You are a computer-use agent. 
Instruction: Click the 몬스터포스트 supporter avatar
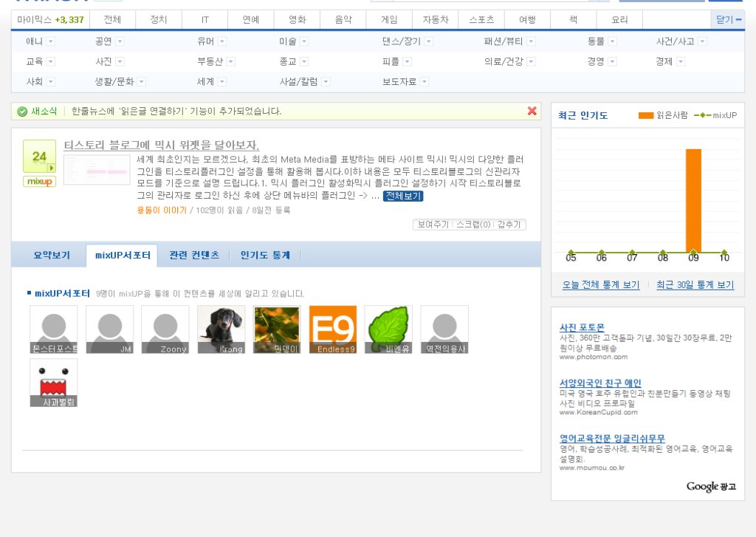[53, 329]
